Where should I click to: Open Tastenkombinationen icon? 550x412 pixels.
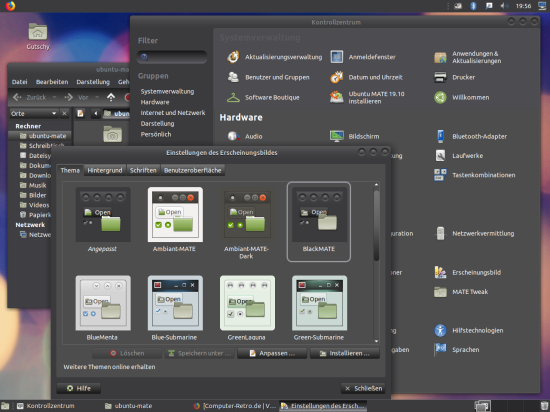(x=440, y=175)
